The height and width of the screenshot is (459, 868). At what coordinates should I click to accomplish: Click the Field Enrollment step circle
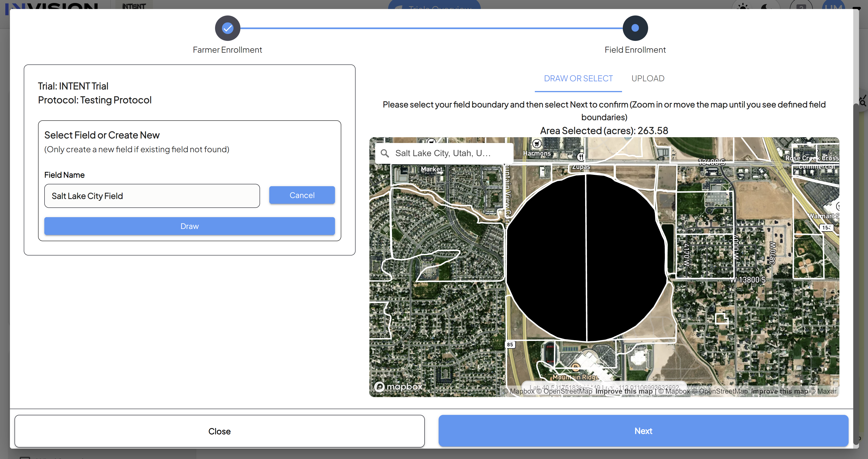[635, 28]
